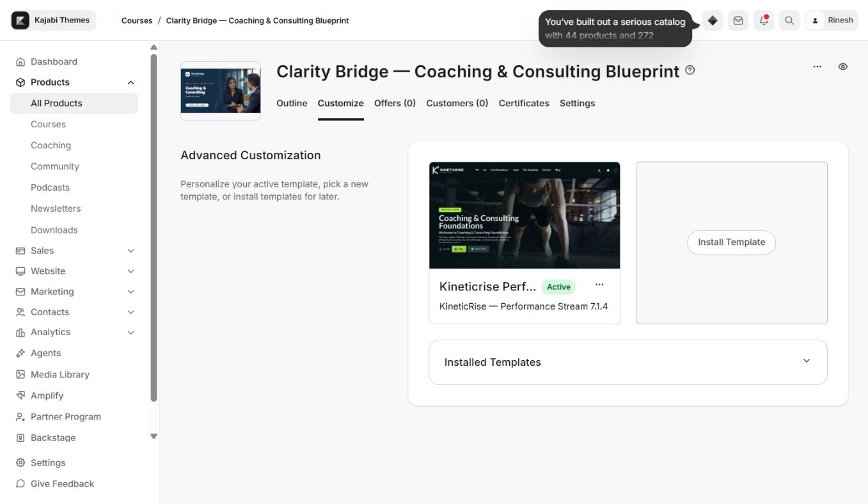
Task: Click the Website monitor icon
Action: [x=20, y=271]
